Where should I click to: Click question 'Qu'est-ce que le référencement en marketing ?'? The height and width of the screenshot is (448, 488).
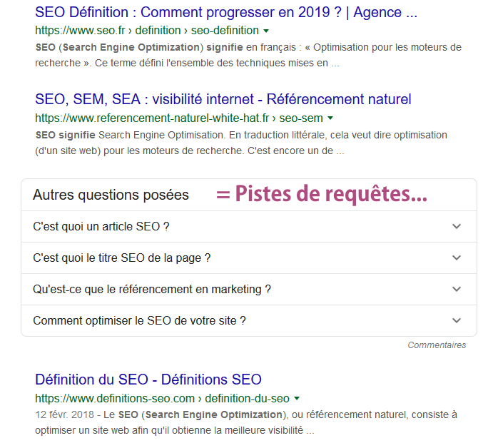[x=152, y=290]
